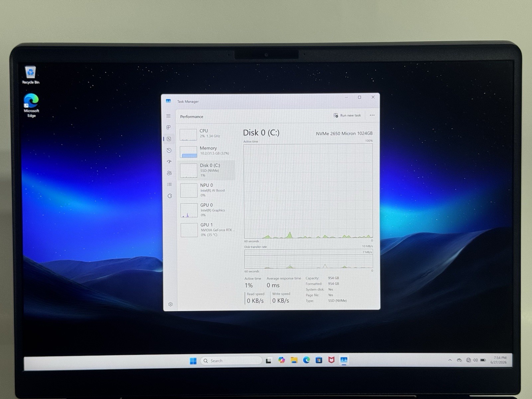Click the Active time graph
The image size is (532, 399).
[x=308, y=191]
